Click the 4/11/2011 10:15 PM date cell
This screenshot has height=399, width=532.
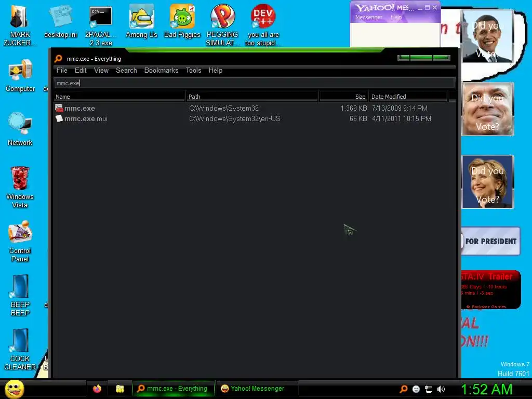point(402,119)
